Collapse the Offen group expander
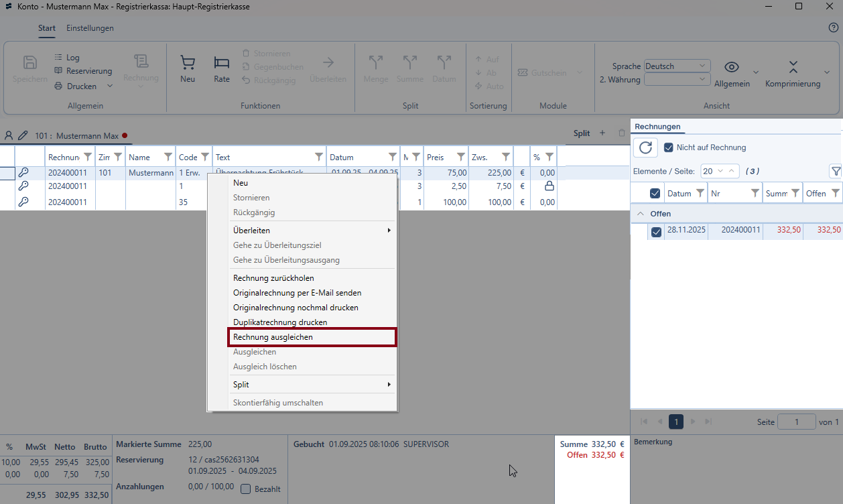Viewport: 843px width, 504px height. tap(641, 214)
